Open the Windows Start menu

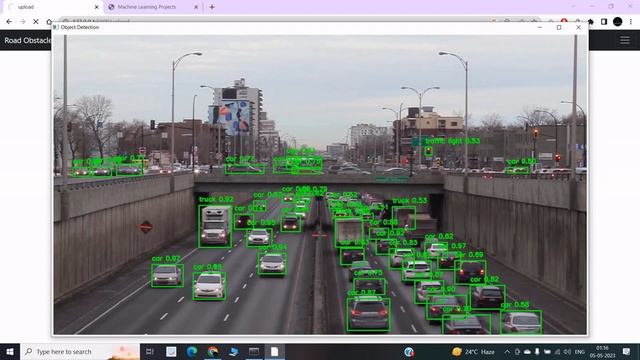10,351
